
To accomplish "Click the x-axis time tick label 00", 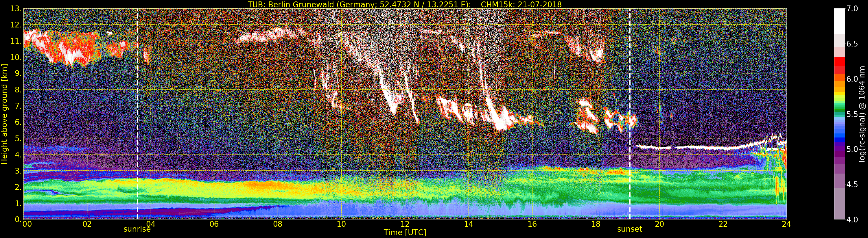I will pos(27,224).
